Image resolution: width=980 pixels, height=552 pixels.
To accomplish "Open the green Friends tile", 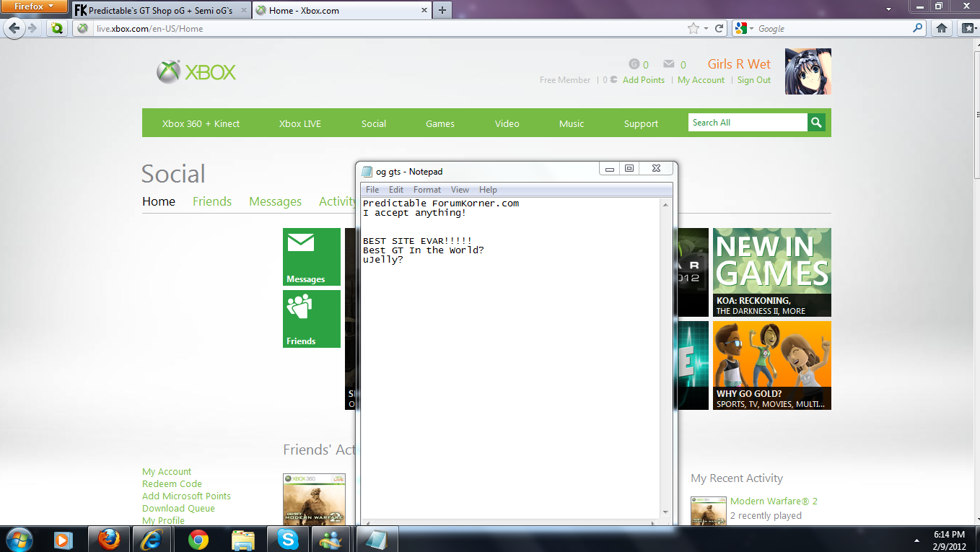I will click(312, 319).
